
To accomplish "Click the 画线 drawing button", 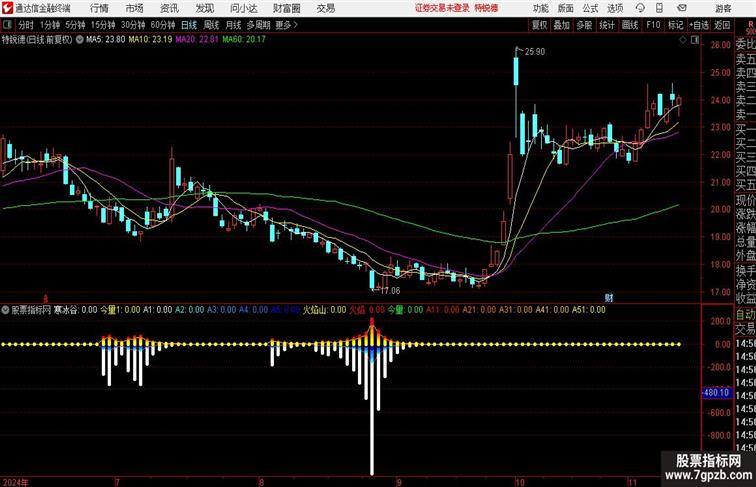I will tap(630, 25).
